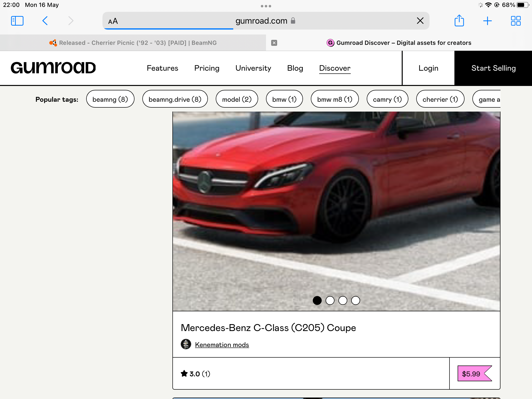Open the Pricing navigation item

(x=207, y=68)
